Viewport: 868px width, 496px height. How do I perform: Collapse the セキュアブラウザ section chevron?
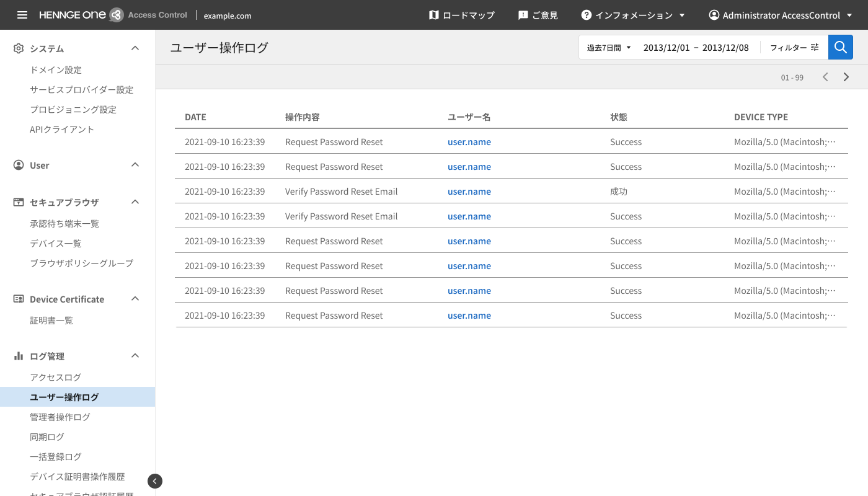pyautogui.click(x=135, y=202)
